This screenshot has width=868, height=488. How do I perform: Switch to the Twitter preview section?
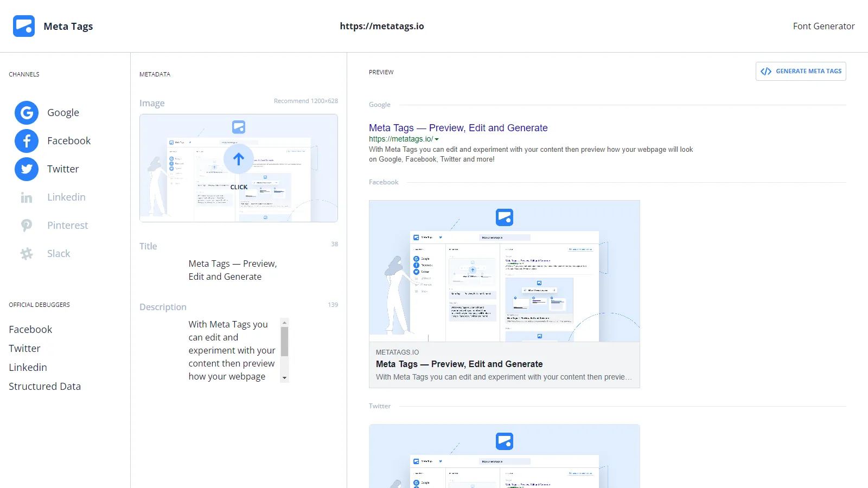tap(380, 406)
